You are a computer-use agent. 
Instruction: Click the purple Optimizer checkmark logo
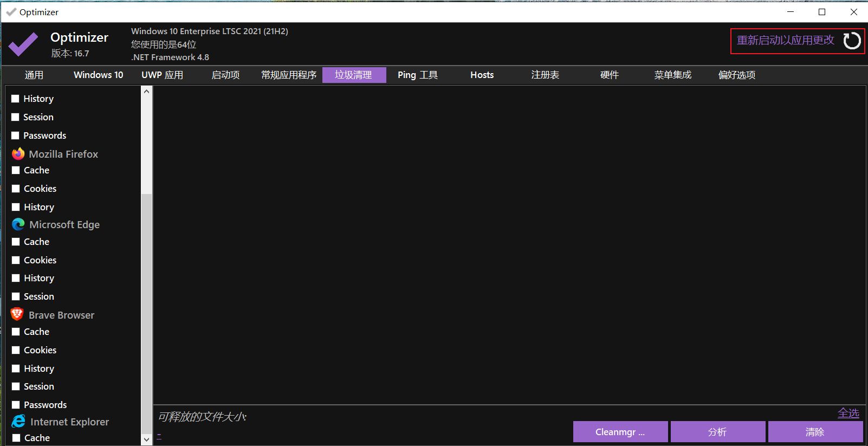(x=23, y=44)
